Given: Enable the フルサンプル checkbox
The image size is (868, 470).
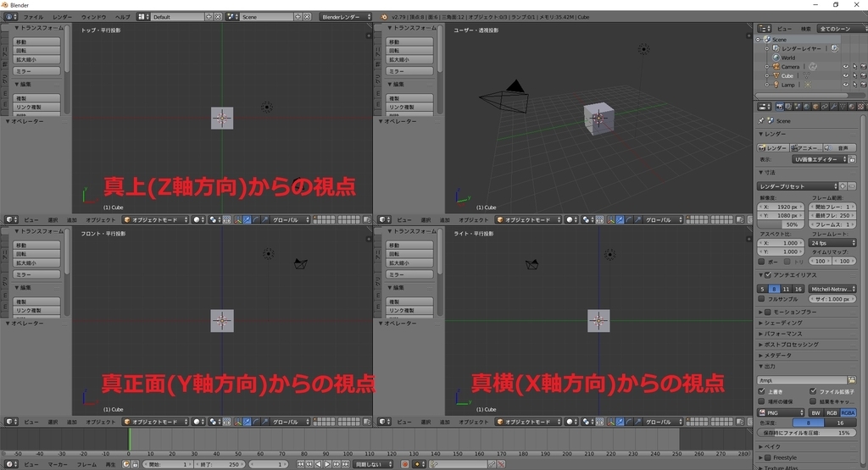Looking at the screenshot, I should coord(762,299).
